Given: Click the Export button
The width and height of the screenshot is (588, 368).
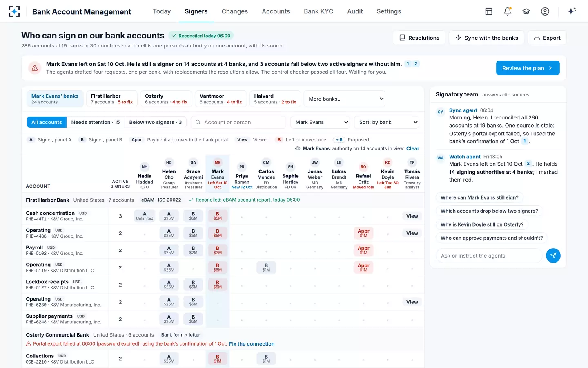Looking at the screenshot, I should (x=547, y=38).
